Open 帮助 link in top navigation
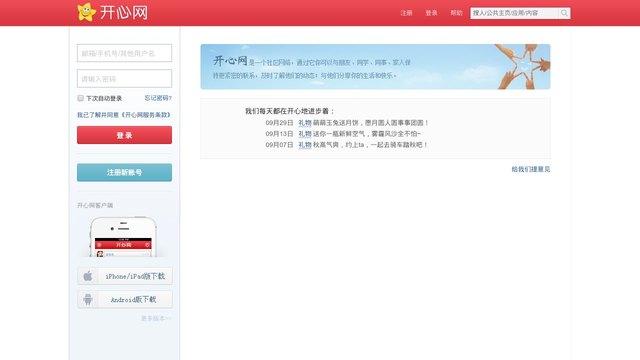Screen dimensions: 640x360 pos(456,13)
